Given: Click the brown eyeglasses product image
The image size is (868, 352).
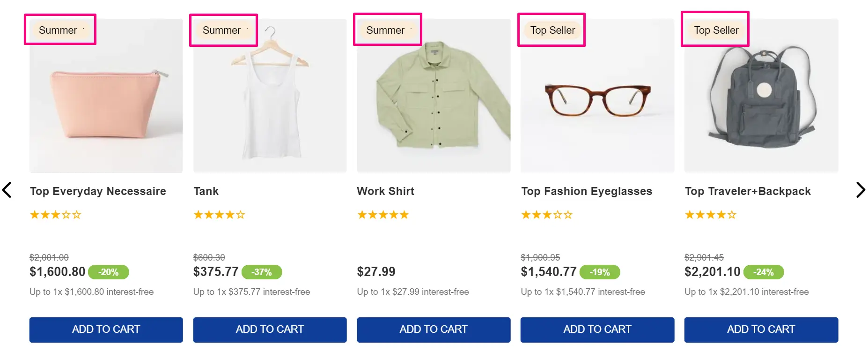Looking at the screenshot, I should (597, 100).
